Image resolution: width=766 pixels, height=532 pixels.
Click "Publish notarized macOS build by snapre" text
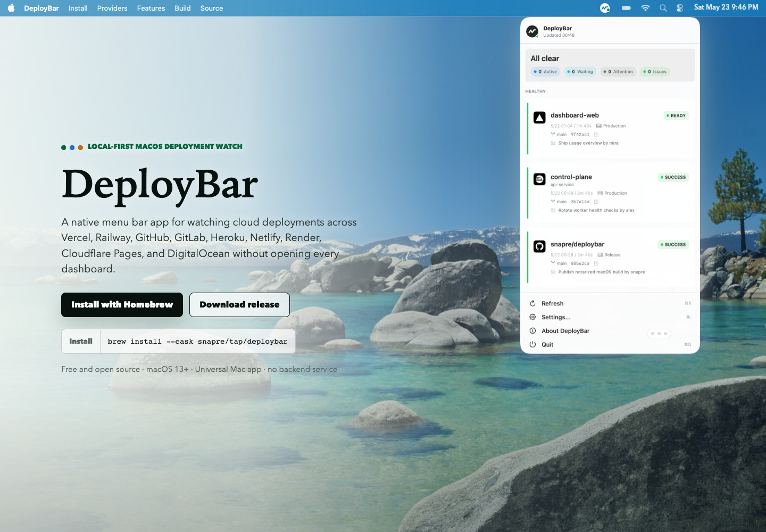pos(602,272)
